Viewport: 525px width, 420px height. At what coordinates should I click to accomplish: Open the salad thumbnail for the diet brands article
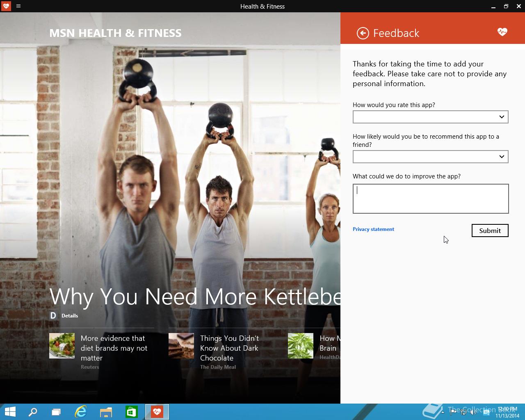coord(62,346)
